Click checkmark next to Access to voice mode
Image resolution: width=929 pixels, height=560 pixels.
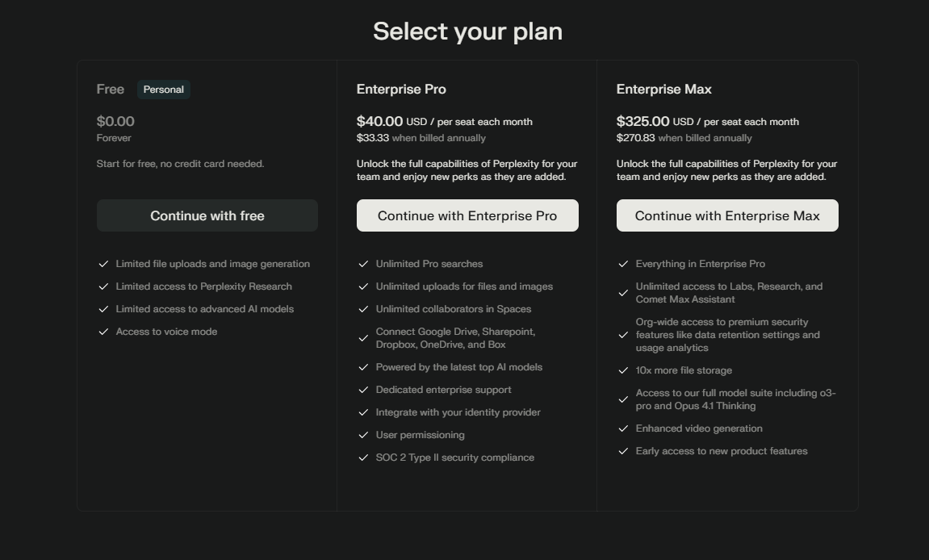point(103,332)
